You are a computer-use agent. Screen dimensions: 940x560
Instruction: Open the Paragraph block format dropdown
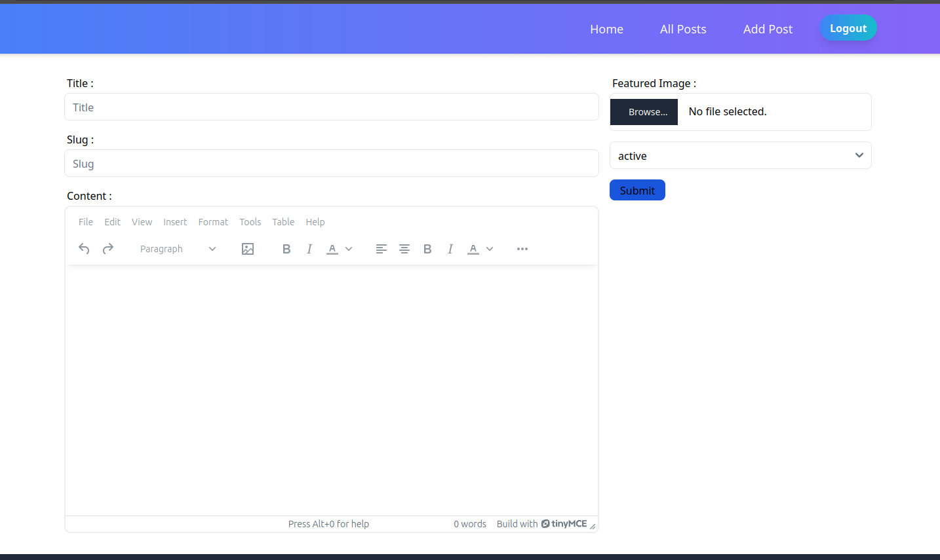(178, 249)
